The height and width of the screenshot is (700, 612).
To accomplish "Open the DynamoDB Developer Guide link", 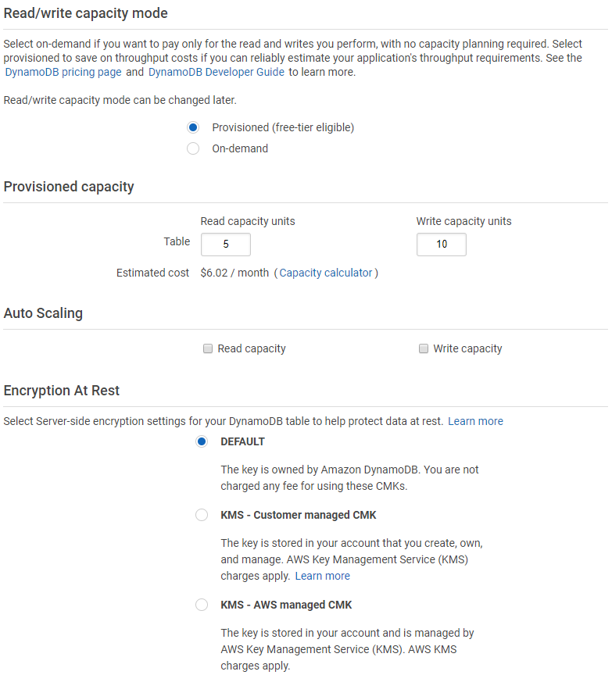I will click(217, 72).
